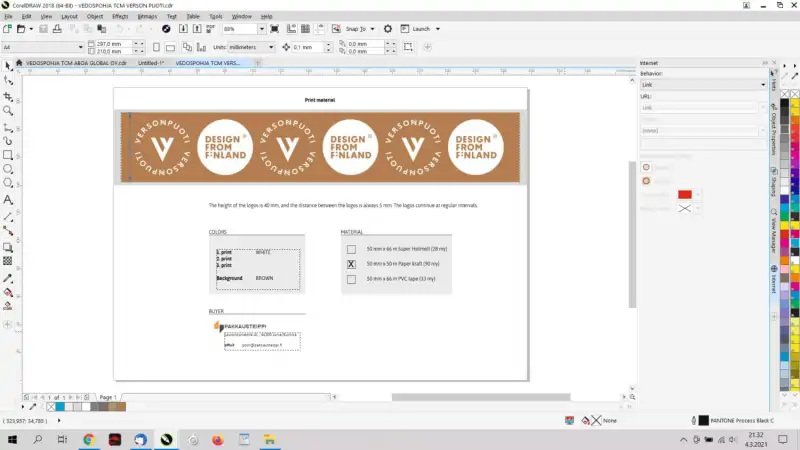Click the New document icon
Viewport: 800px width, 450px height.
(7, 29)
